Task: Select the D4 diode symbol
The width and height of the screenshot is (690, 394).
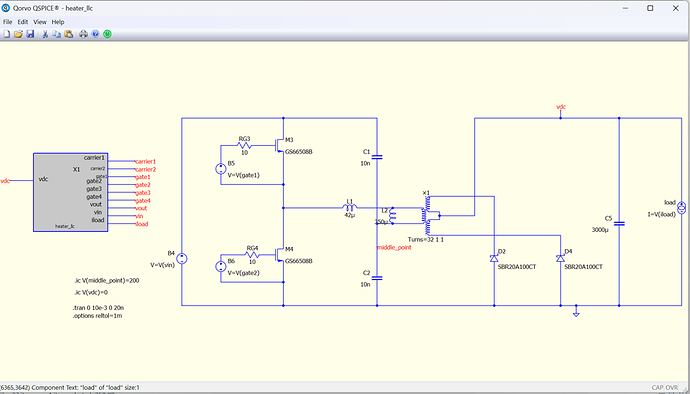Action: point(560,258)
